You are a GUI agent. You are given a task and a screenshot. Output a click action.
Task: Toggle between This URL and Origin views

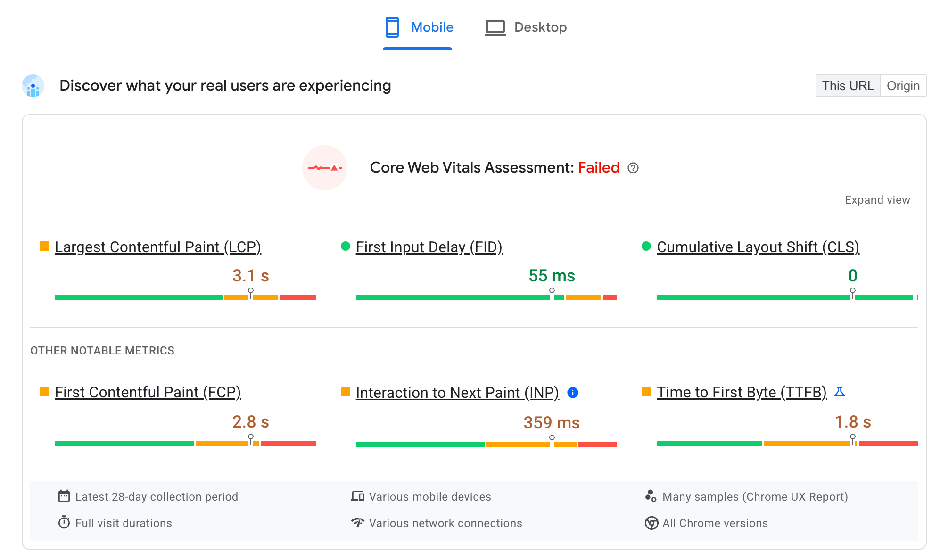coord(903,85)
